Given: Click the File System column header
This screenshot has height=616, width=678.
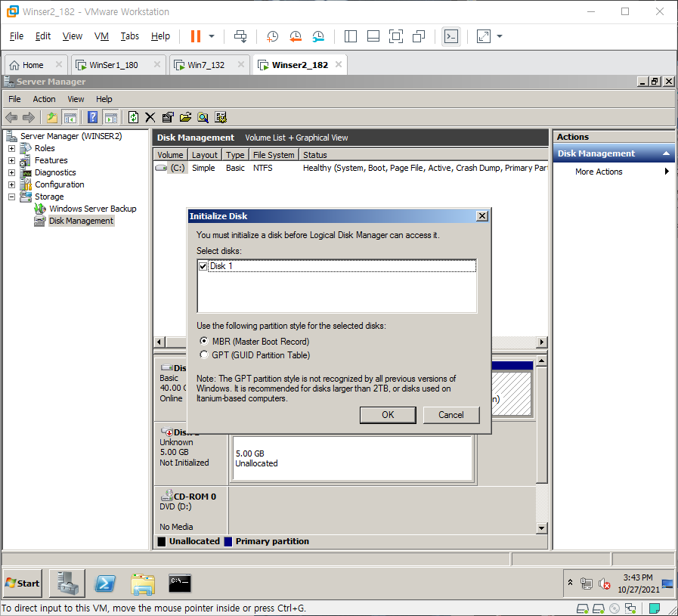Looking at the screenshot, I should tap(274, 155).
